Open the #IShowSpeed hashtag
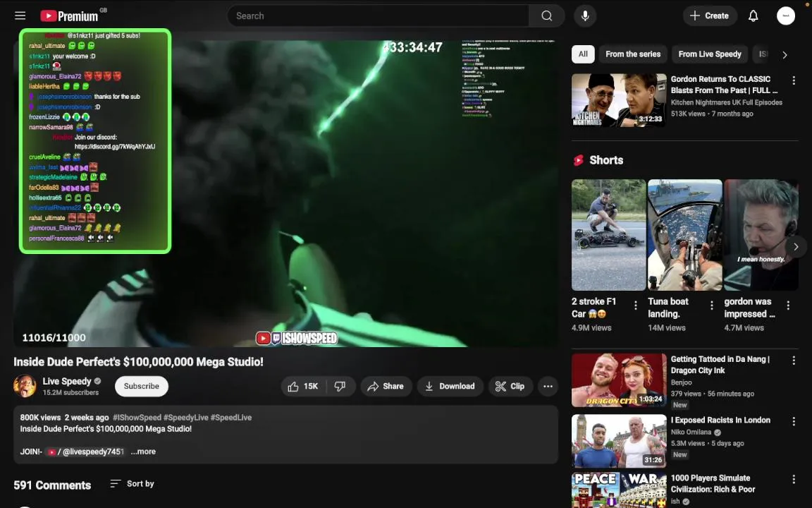 (137, 417)
